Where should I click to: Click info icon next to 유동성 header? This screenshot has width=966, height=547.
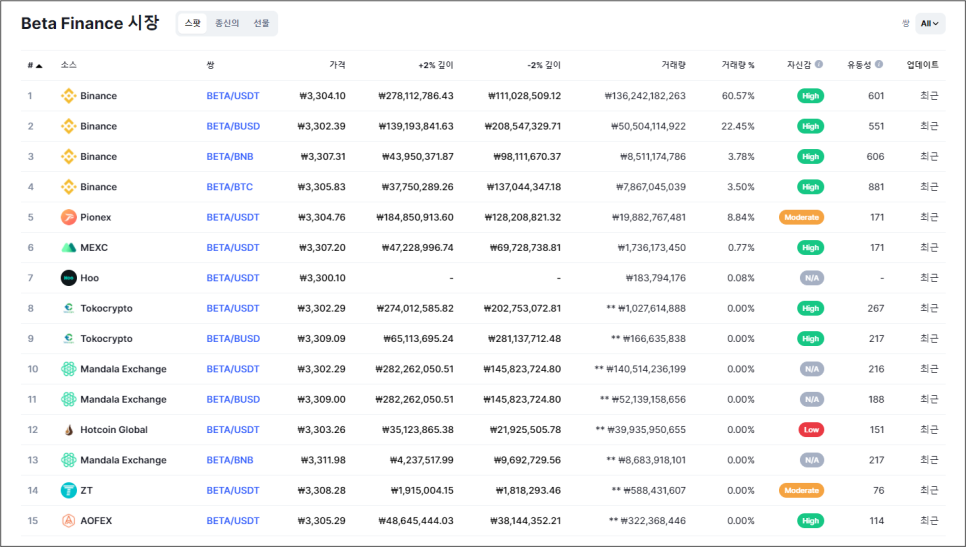click(879, 64)
